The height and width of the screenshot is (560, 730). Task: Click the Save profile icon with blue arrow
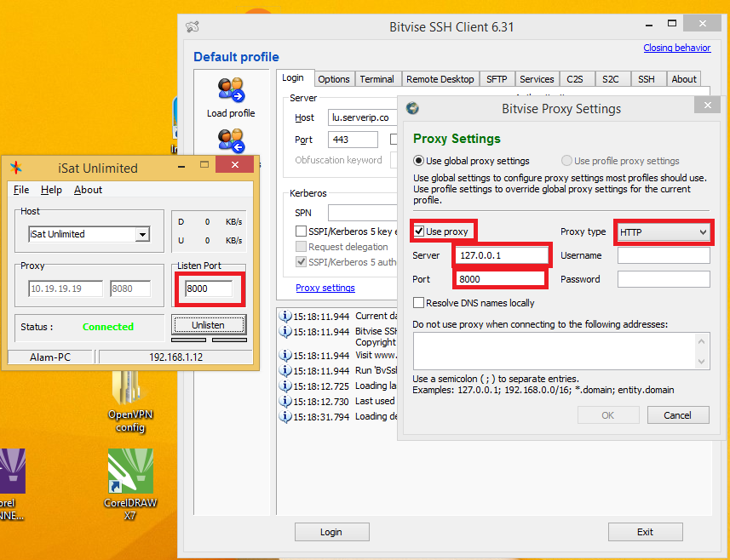point(231,141)
